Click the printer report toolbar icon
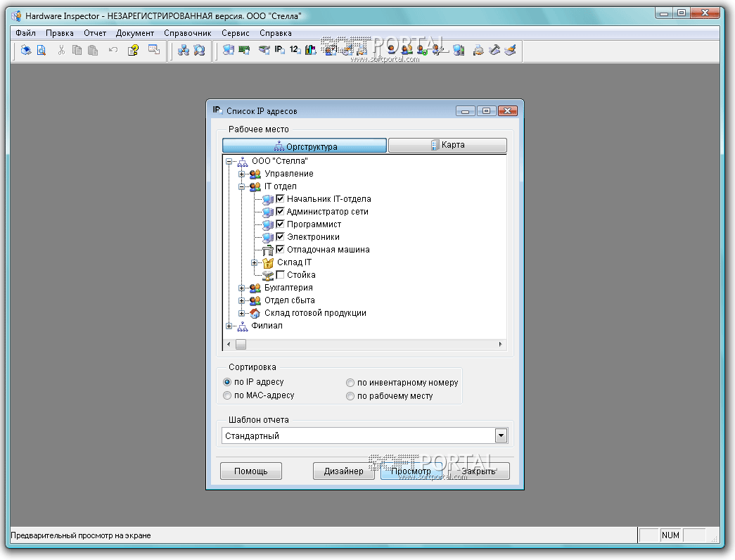Viewport: 735px width, 560px height. coord(478,50)
